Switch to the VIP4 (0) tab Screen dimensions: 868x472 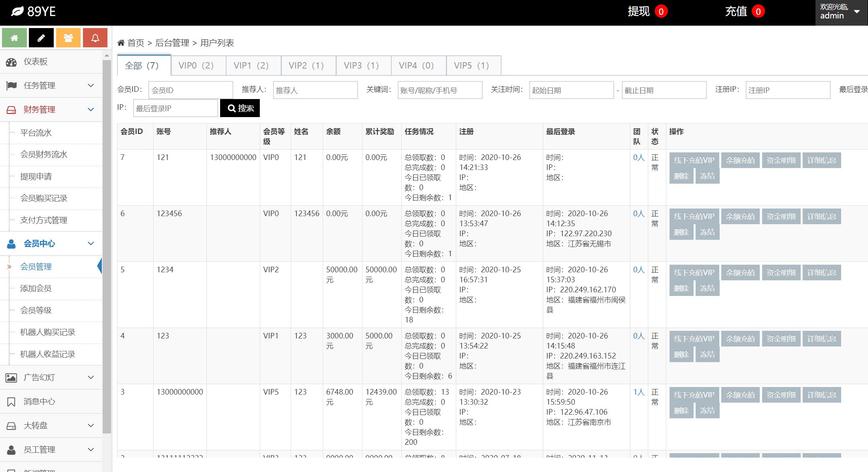click(x=419, y=65)
